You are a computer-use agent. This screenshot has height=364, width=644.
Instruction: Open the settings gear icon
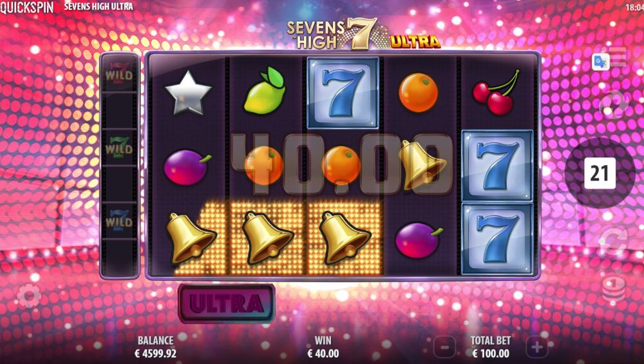29,296
